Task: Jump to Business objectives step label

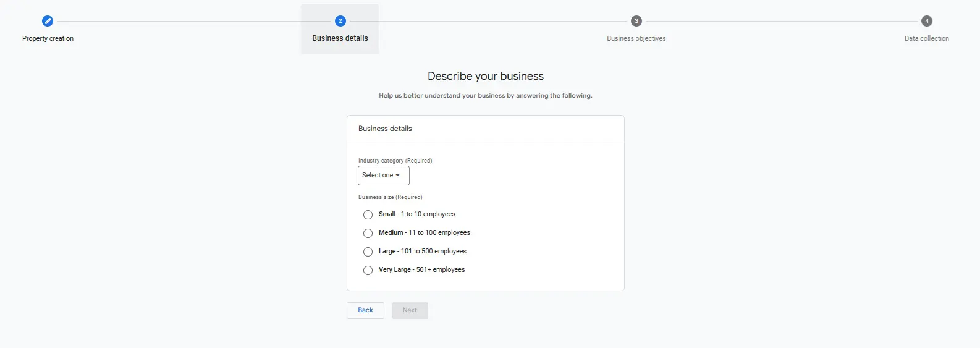Action: coord(636,38)
